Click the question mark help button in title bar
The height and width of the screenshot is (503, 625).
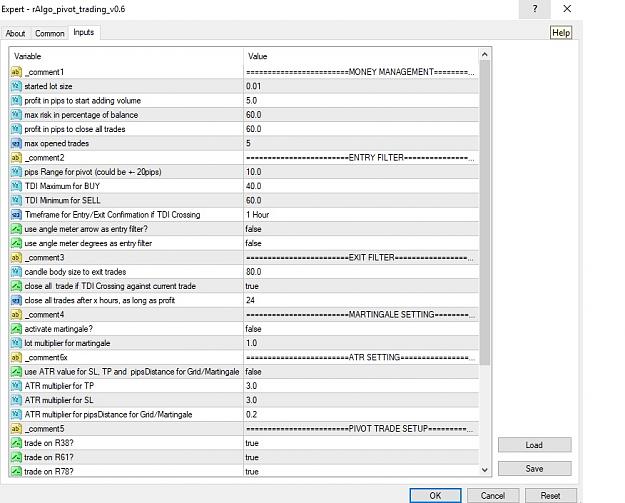click(535, 9)
